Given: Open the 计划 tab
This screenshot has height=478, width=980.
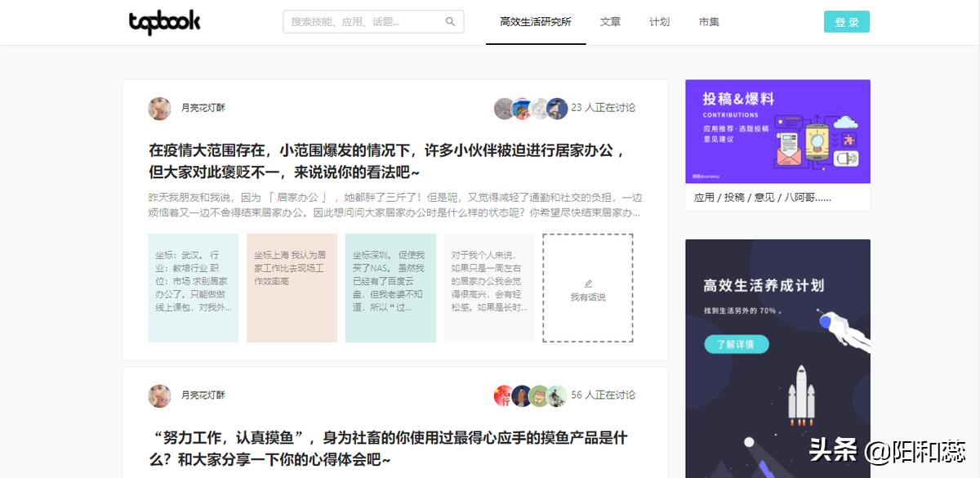Looking at the screenshot, I should (x=659, y=21).
